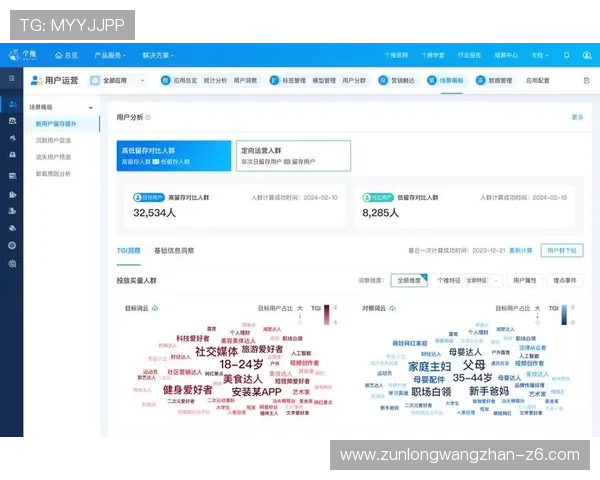Click the info icon beside 用户分析
The height and width of the screenshot is (480, 600).
click(149, 117)
